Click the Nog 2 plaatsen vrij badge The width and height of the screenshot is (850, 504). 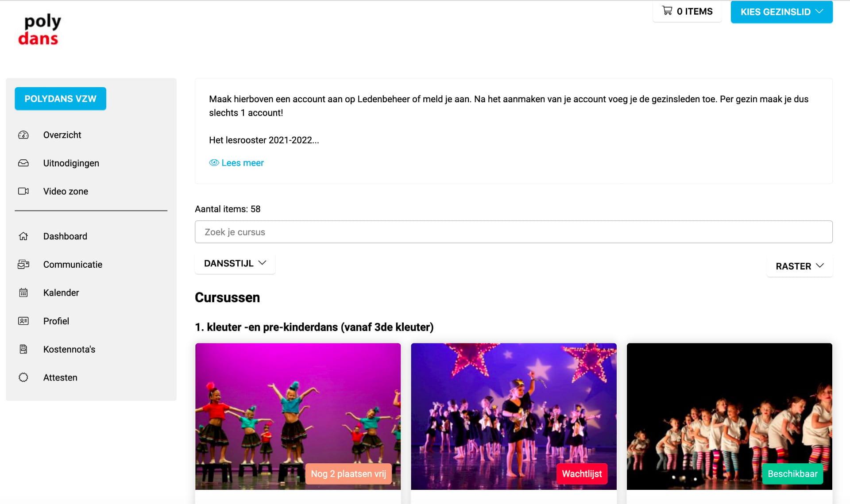pos(348,474)
